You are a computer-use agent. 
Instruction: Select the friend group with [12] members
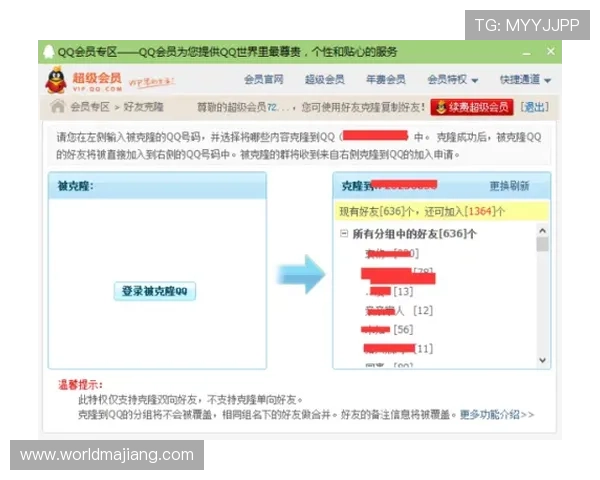(x=399, y=310)
